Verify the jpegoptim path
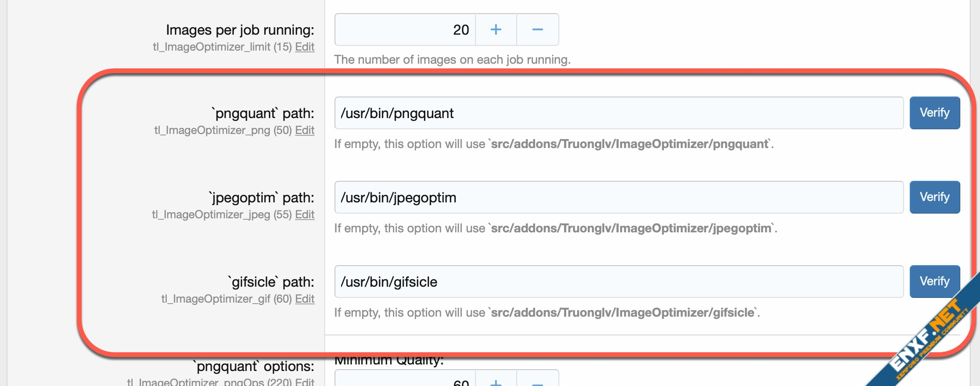Viewport: 980px width, 386px height. [935, 197]
